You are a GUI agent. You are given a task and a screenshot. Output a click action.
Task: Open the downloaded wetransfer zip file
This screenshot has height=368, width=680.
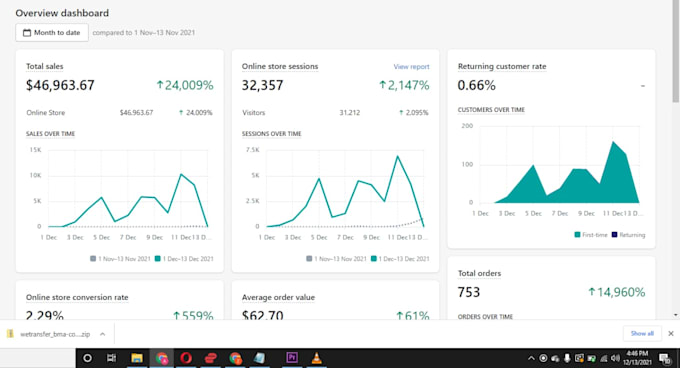coord(55,334)
